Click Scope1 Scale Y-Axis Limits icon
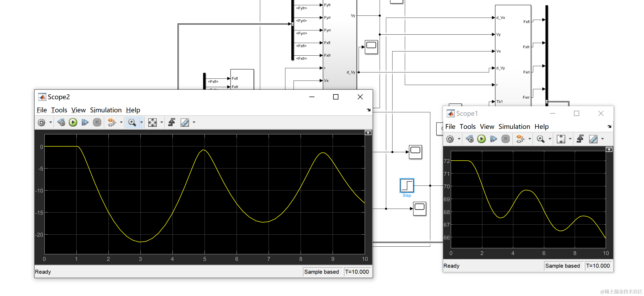Viewport: 644px width, 296px height. pyautogui.click(x=561, y=139)
